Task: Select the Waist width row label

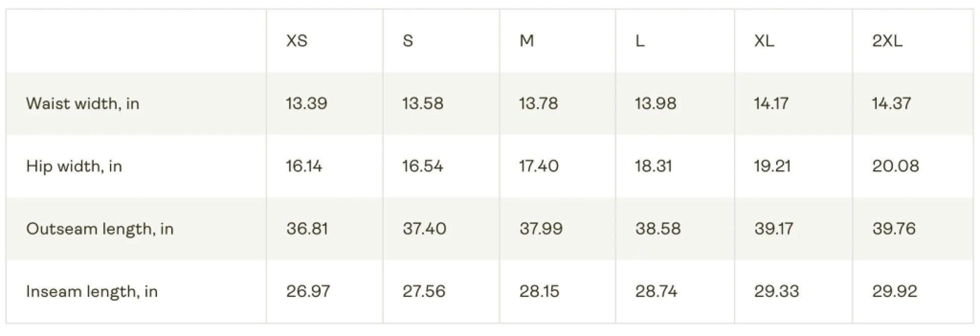Action: [x=83, y=104]
